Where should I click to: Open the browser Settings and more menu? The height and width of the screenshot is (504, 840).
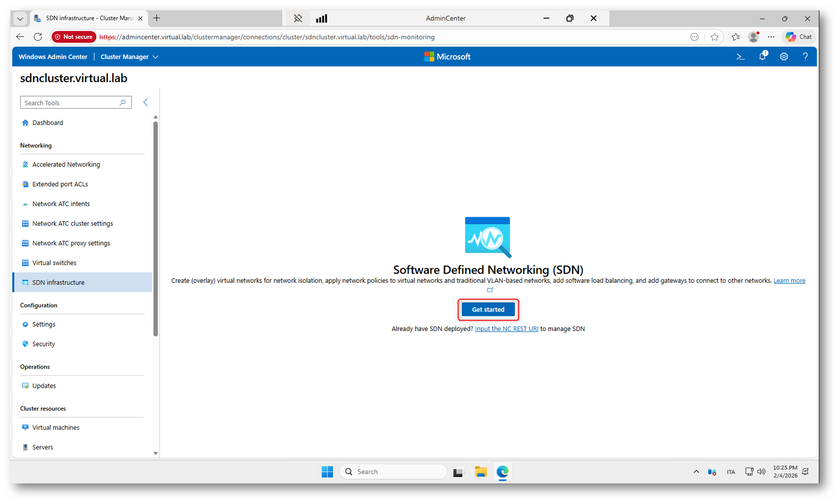(771, 37)
